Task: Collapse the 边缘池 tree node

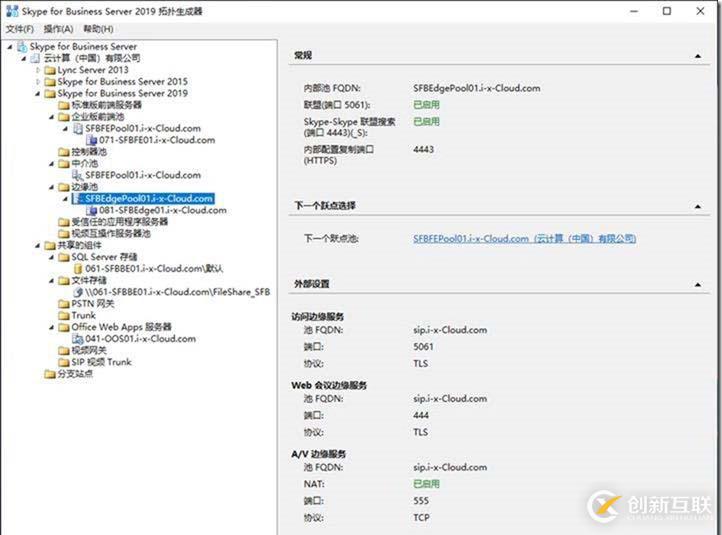Action: click(52, 187)
